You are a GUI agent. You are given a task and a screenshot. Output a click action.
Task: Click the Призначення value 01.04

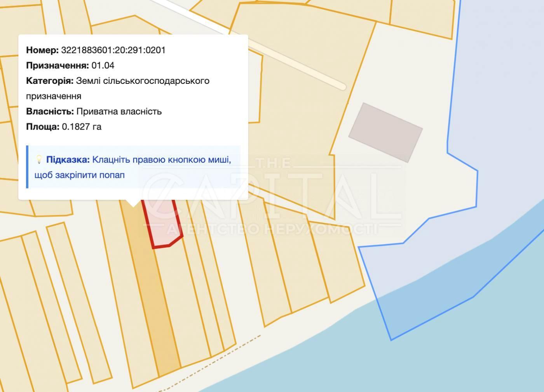(x=103, y=65)
